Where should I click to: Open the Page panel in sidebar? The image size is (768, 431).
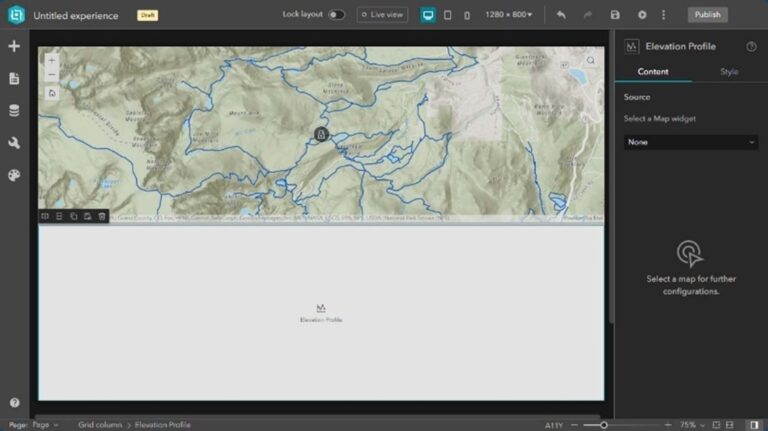tap(14, 79)
